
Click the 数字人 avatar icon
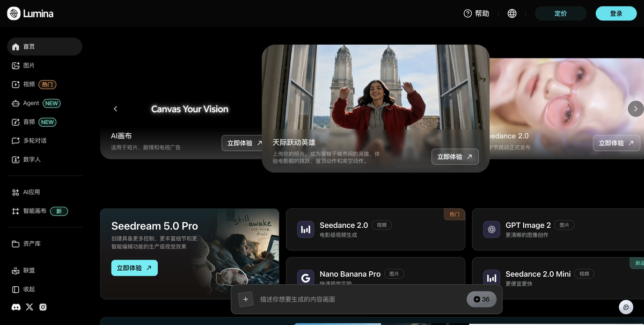click(16, 160)
